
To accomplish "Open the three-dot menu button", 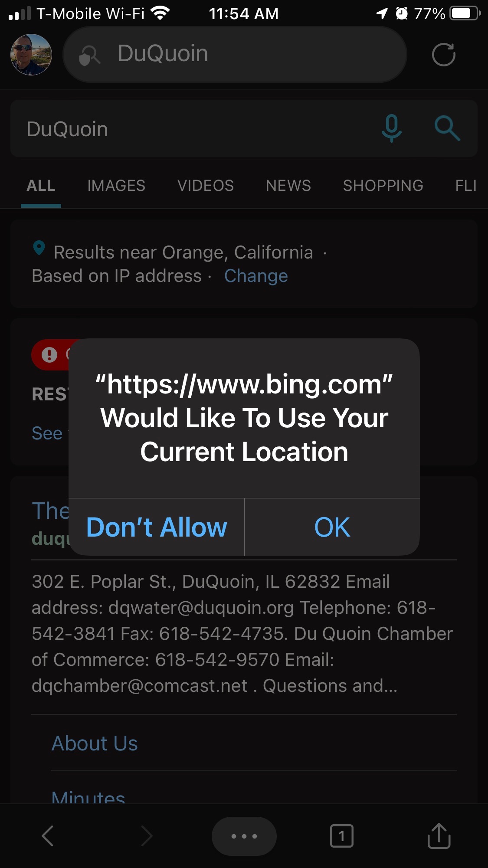I will (x=244, y=836).
